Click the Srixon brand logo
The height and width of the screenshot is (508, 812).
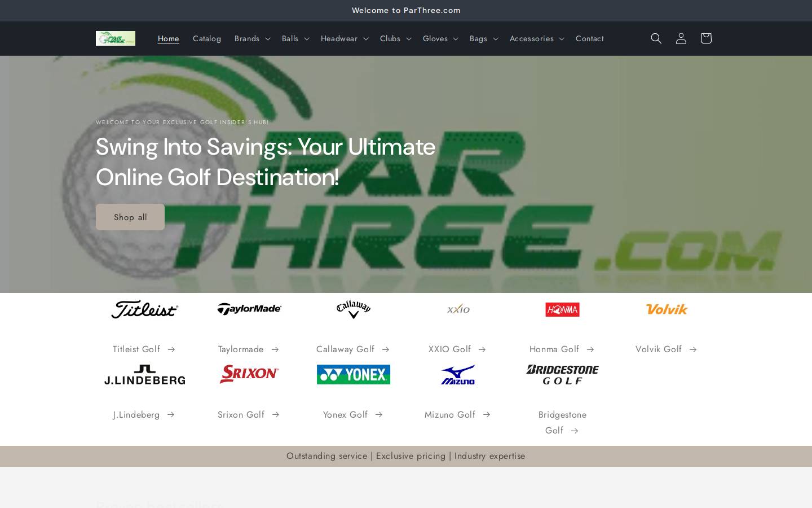point(249,374)
